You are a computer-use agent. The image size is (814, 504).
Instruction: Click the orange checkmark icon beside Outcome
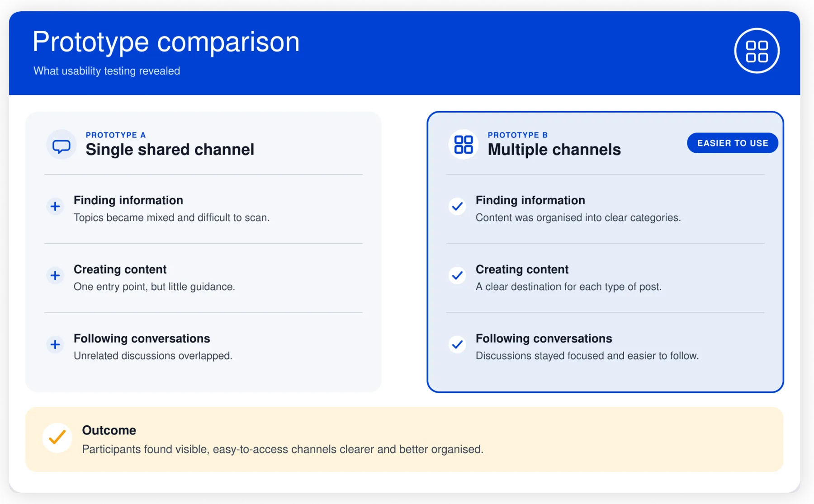click(x=57, y=438)
